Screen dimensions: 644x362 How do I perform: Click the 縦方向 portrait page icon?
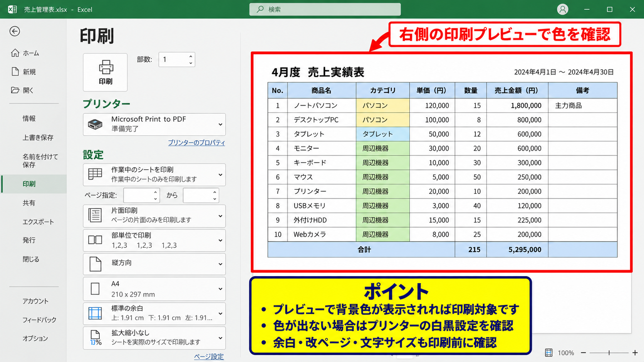(95, 264)
